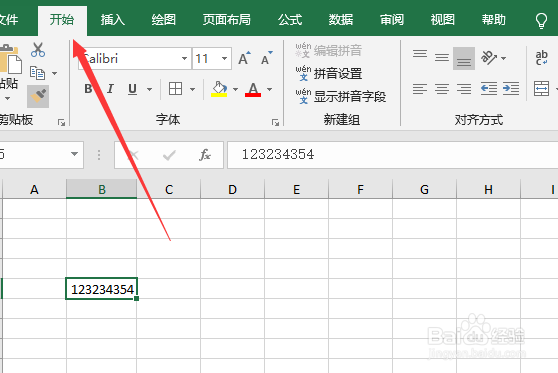Screen dimensions: 558x373
Task: Expand underline style dropdown arrow
Action: [149, 89]
